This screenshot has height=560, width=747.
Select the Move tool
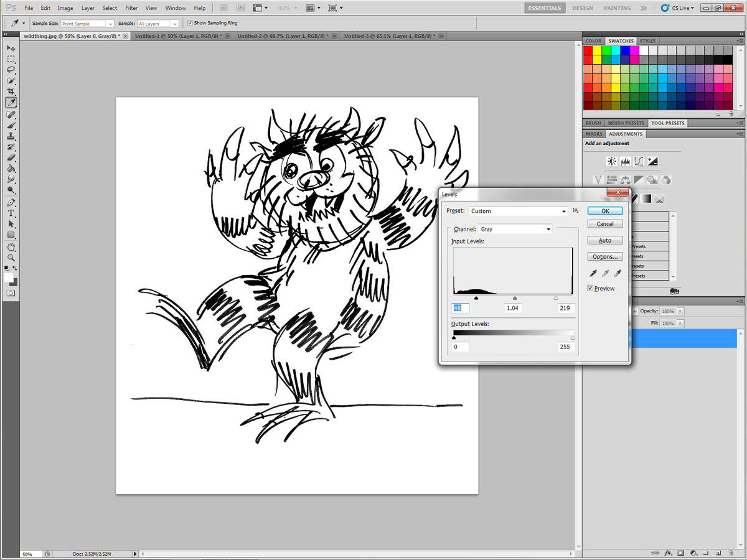click(11, 48)
